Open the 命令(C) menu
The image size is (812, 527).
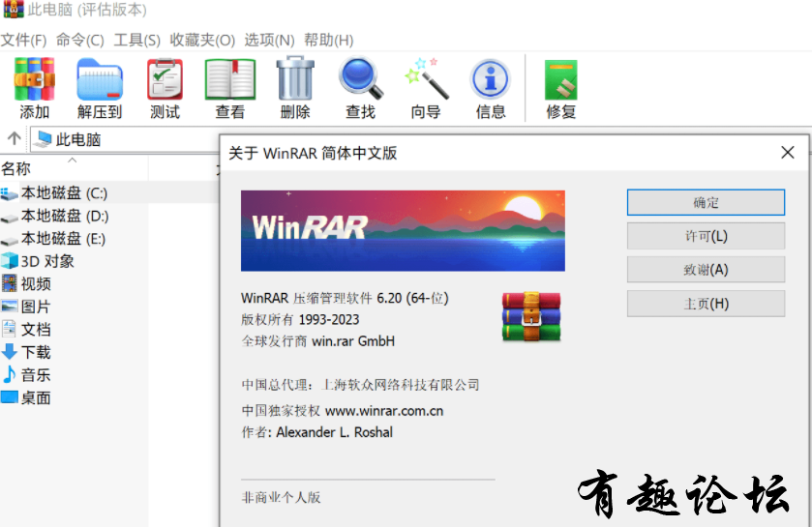pyautogui.click(x=80, y=40)
